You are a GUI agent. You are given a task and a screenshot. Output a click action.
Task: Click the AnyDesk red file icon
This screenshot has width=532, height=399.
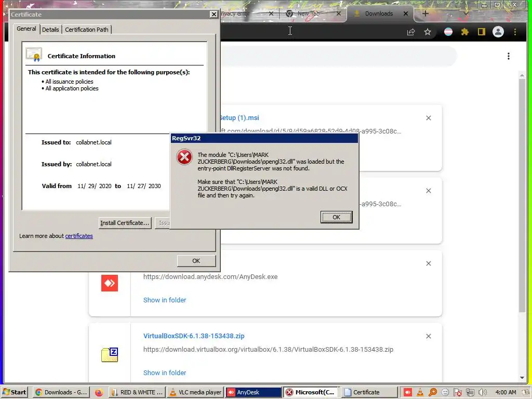click(x=110, y=283)
